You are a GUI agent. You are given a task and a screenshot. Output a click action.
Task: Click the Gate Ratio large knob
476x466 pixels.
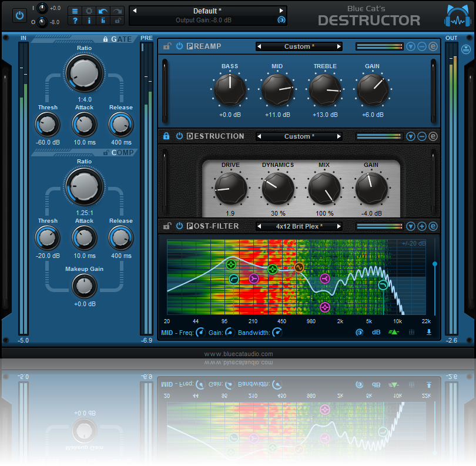click(x=84, y=73)
